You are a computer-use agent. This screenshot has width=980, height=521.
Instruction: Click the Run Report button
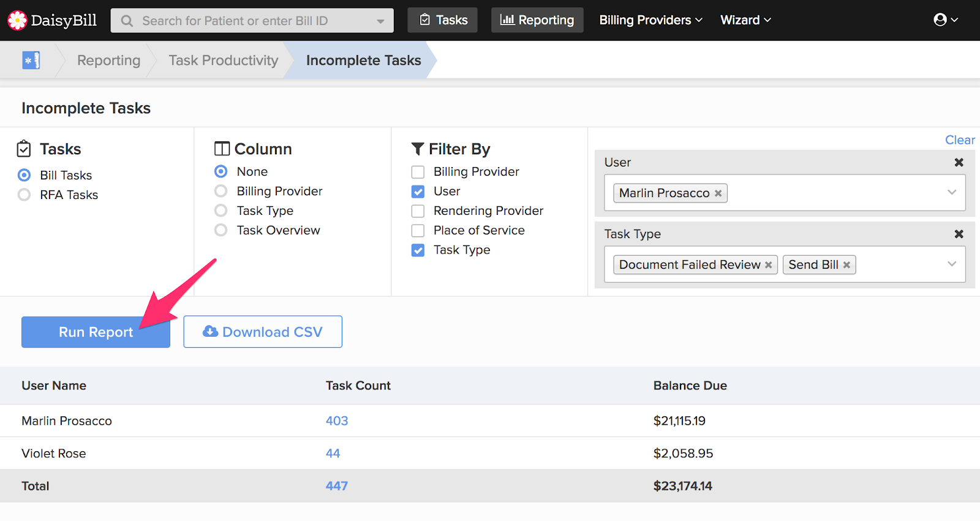click(96, 332)
